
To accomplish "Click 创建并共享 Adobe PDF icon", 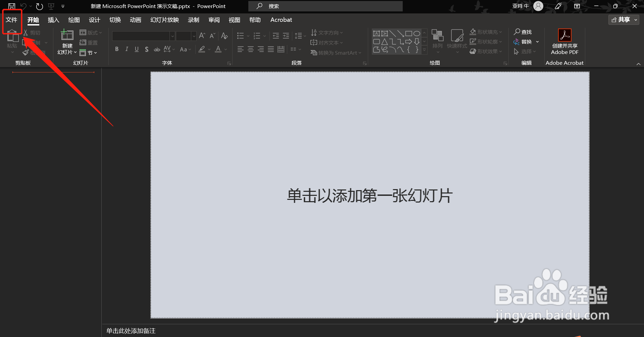I will click(x=565, y=35).
